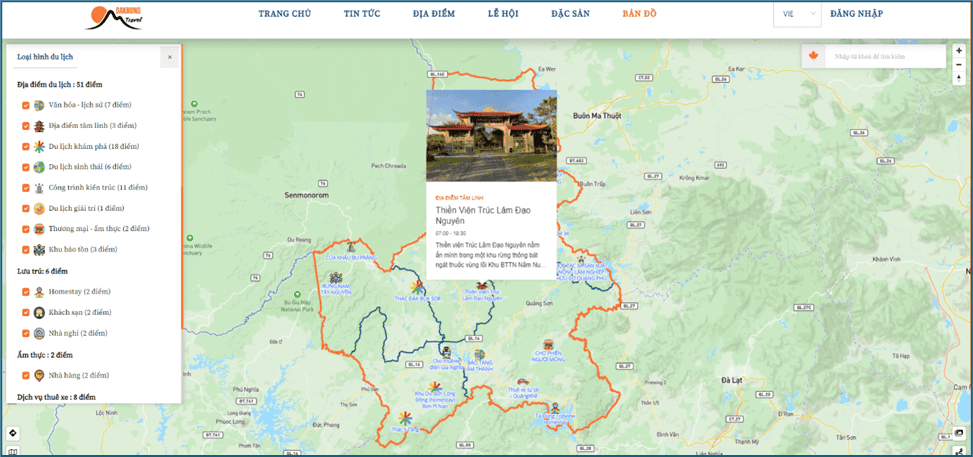Open the VIE language dropdown
This screenshot has width=973, height=457.
point(797,14)
